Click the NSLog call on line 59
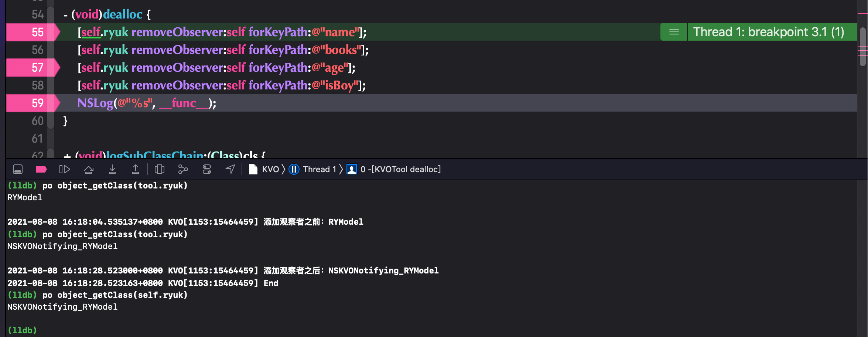This screenshot has height=337, width=868. (95, 103)
